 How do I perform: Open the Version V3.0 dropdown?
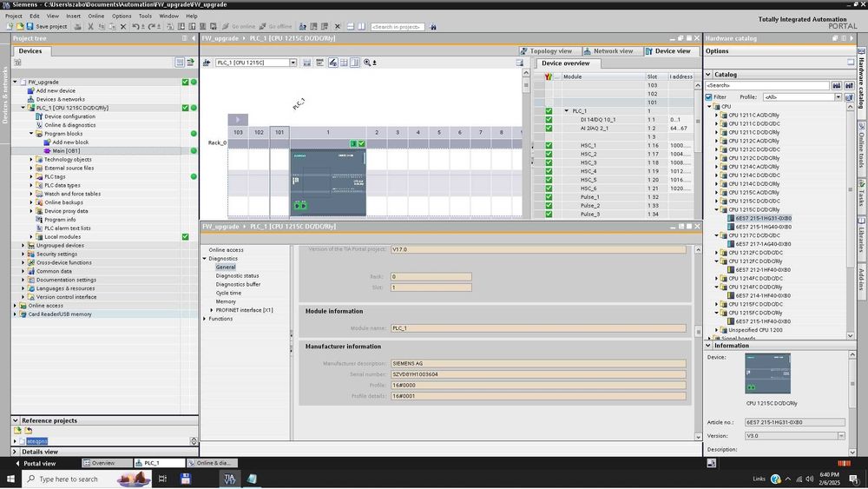click(x=840, y=436)
